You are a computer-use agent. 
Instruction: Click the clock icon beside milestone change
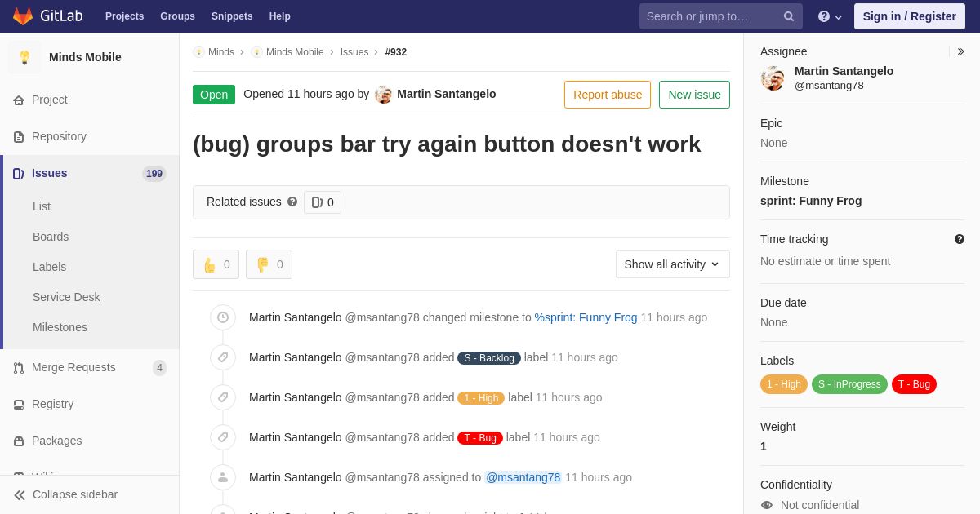pos(223,317)
